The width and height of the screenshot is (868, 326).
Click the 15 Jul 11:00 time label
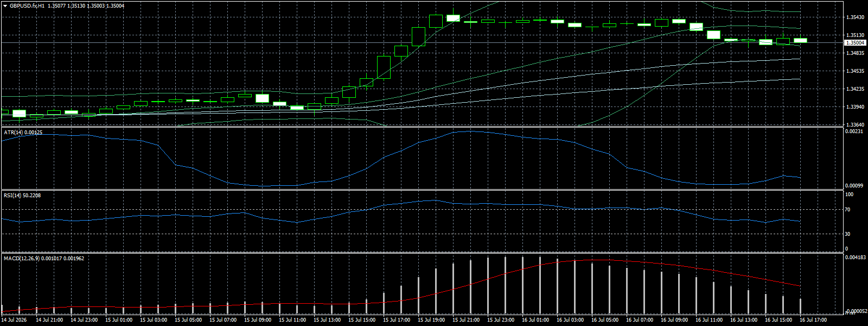click(292, 320)
